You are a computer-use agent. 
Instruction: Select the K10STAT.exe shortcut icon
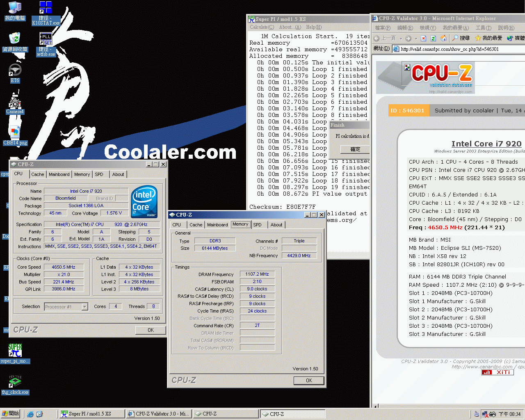46,13
